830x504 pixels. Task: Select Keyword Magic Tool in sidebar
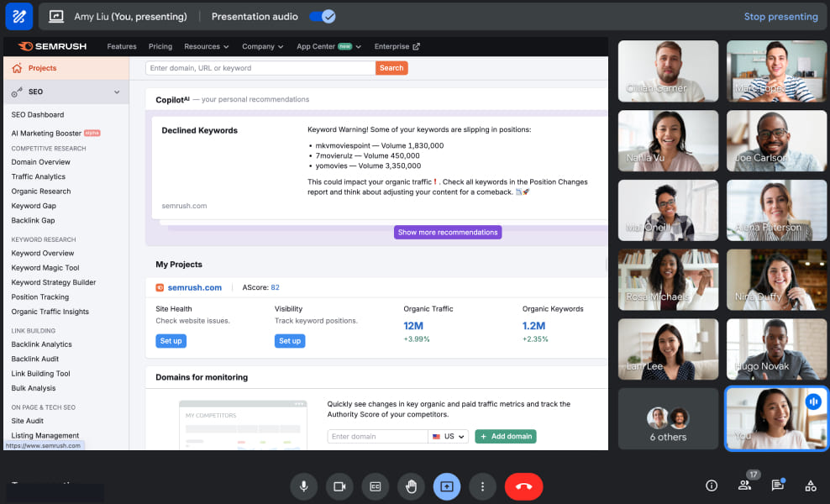point(45,268)
